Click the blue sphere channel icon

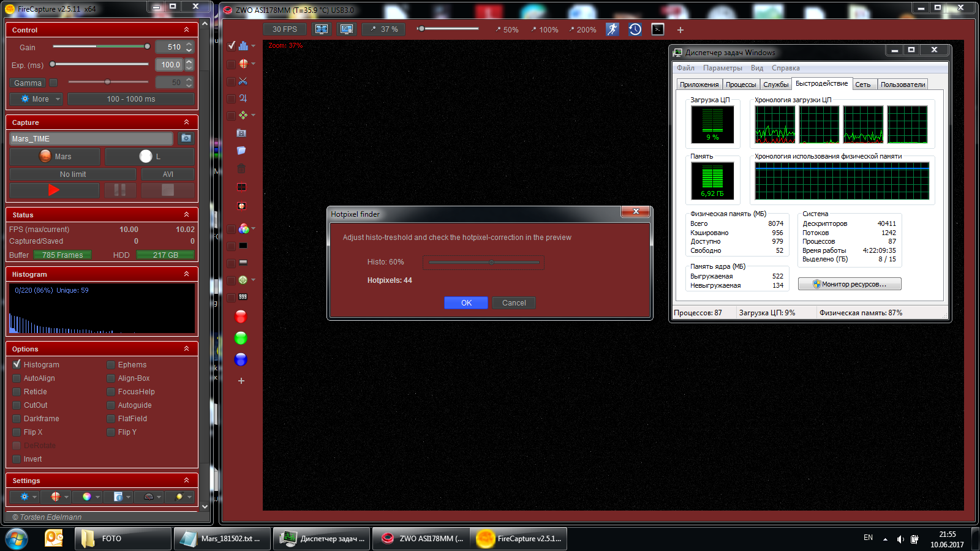pos(241,359)
